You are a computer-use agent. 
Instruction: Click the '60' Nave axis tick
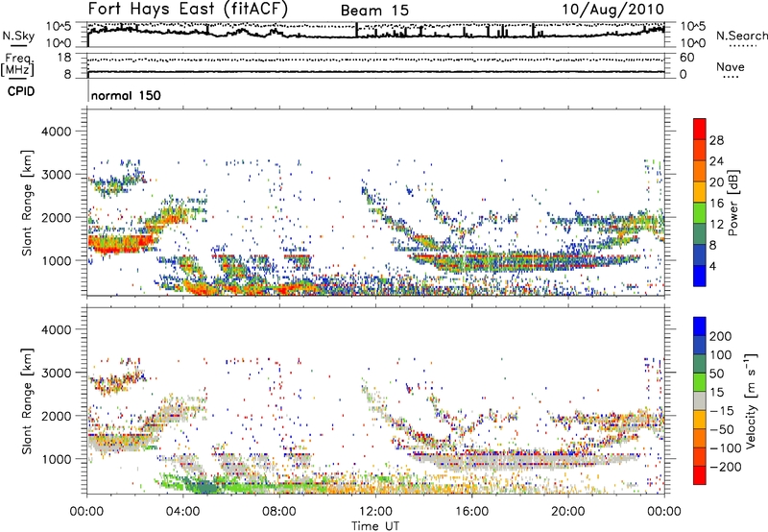(686, 58)
